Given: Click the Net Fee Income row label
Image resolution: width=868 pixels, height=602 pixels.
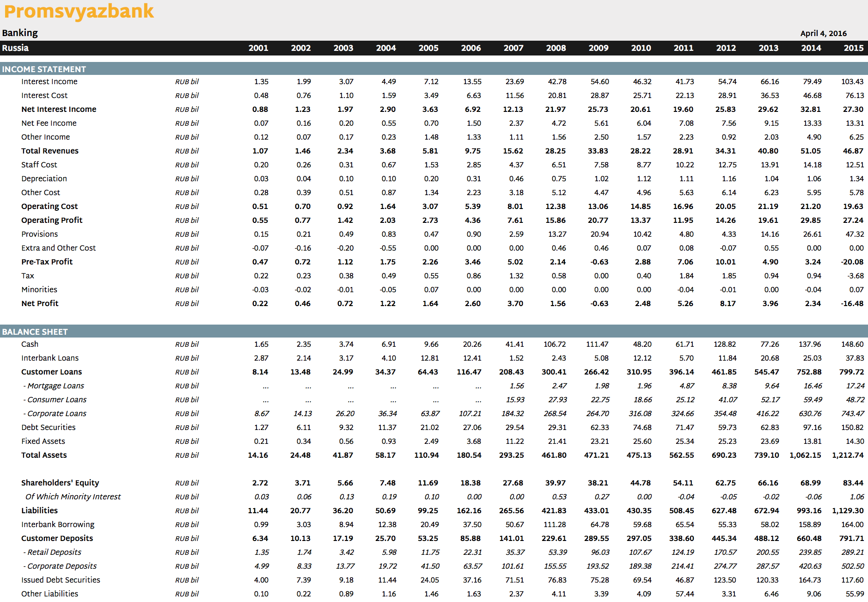Looking at the screenshot, I should 49,123.
